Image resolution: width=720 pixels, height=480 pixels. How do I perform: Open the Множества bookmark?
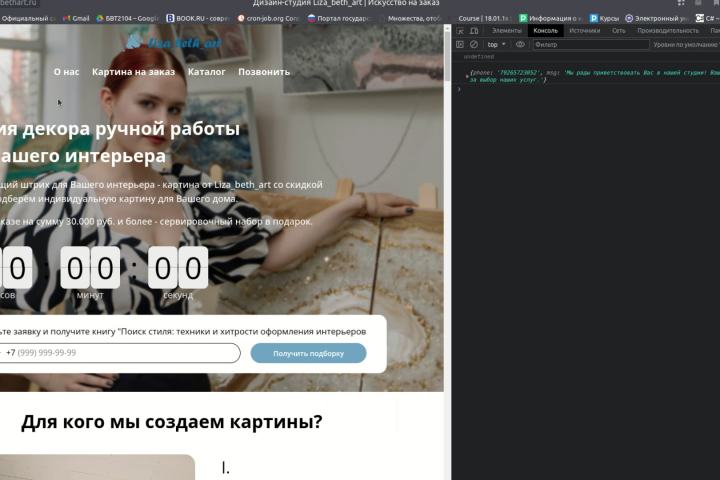click(x=410, y=18)
